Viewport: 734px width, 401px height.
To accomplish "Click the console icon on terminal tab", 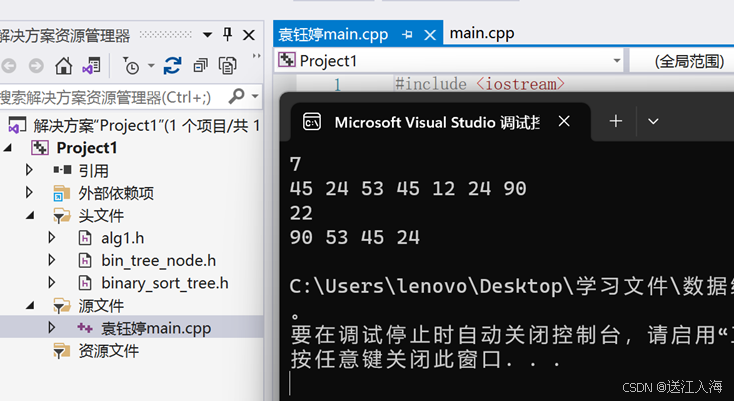I will (x=312, y=121).
